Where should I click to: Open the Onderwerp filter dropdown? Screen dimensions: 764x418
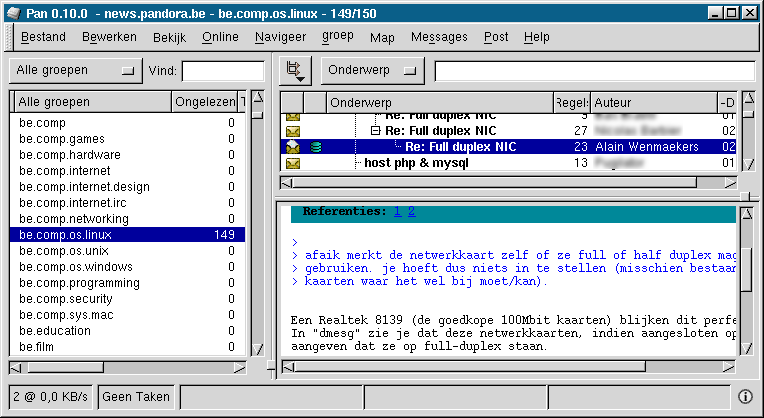tap(373, 71)
